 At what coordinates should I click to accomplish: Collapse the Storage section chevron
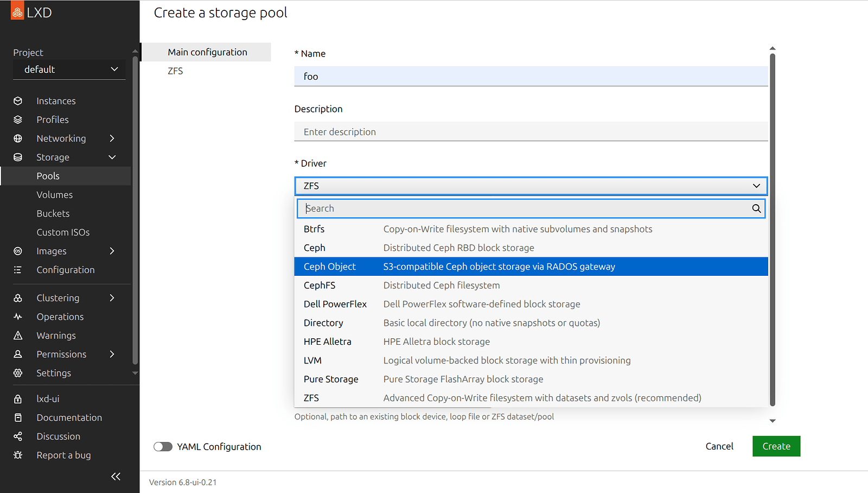click(x=112, y=157)
